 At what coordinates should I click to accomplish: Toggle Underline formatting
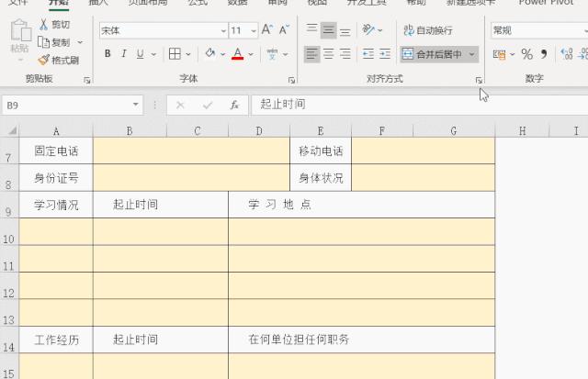point(141,54)
